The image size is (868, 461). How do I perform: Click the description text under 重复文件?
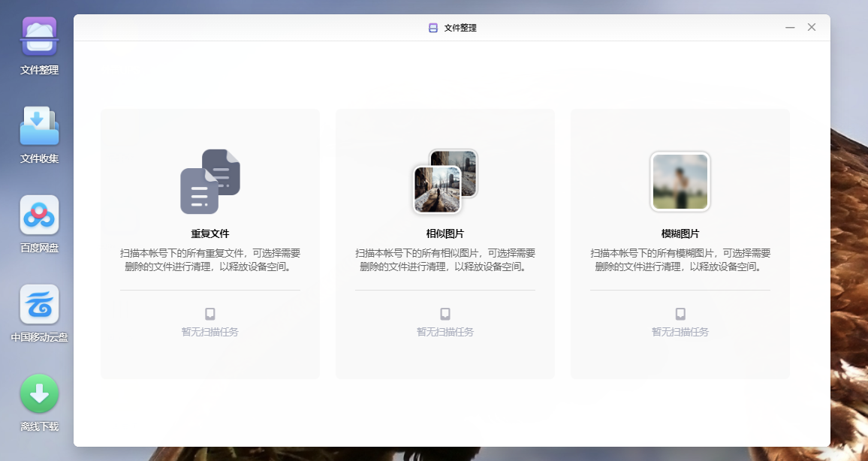(x=210, y=260)
